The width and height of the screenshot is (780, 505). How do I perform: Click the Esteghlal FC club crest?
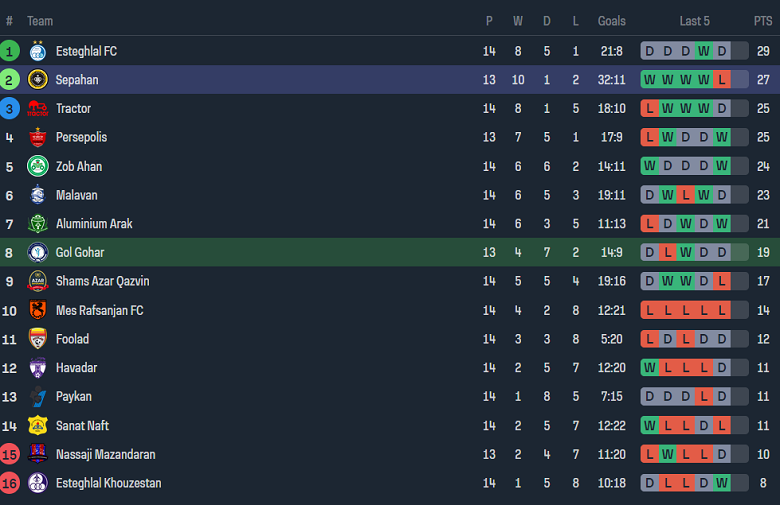(x=38, y=51)
